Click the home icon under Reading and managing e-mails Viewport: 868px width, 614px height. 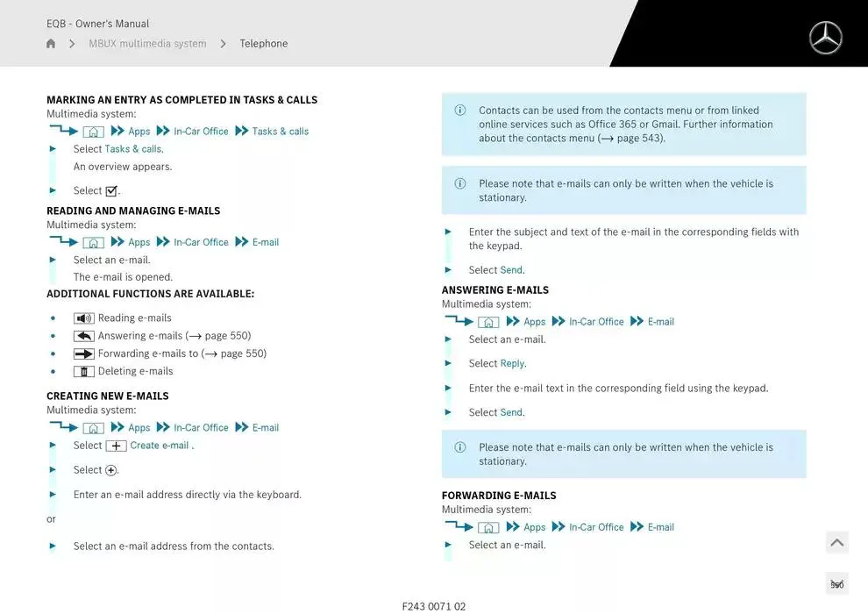tap(94, 242)
